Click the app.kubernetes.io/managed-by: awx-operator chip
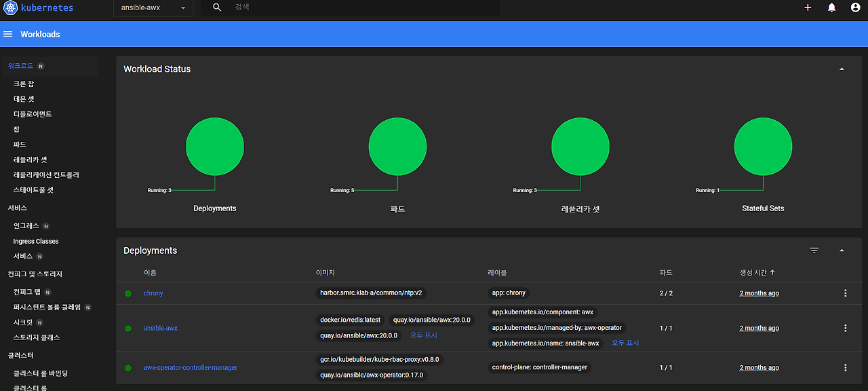868x391 pixels. [x=557, y=328]
